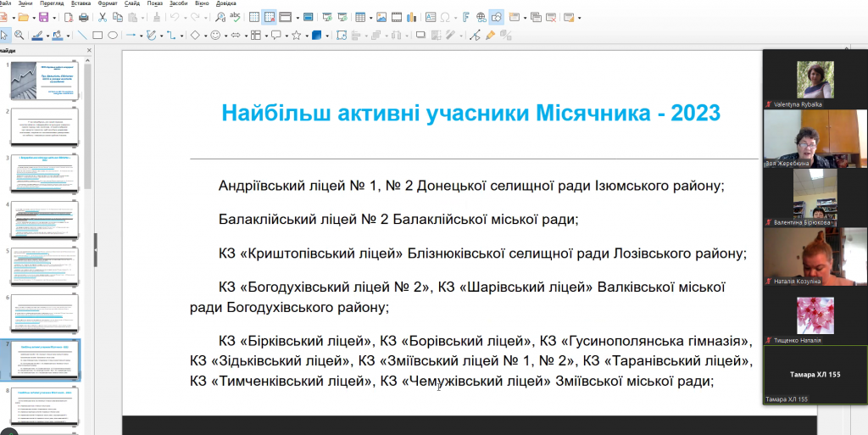
Task: Open the Line Color dropdown arrow
Action: 47,36
